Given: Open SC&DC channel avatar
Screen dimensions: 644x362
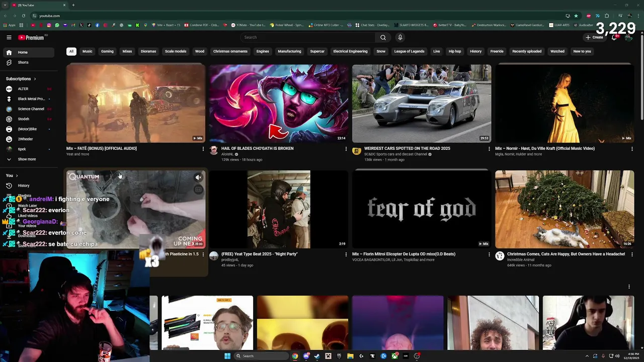Looking at the screenshot, I should pyautogui.click(x=357, y=151).
